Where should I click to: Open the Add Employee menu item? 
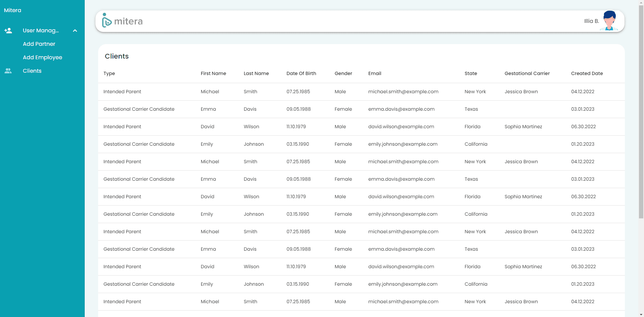(x=42, y=58)
